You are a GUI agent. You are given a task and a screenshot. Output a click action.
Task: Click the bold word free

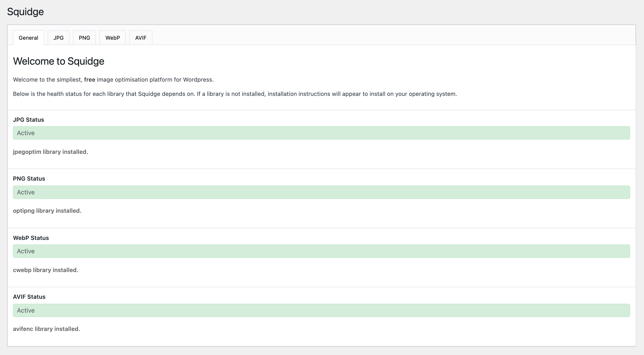pyautogui.click(x=90, y=80)
